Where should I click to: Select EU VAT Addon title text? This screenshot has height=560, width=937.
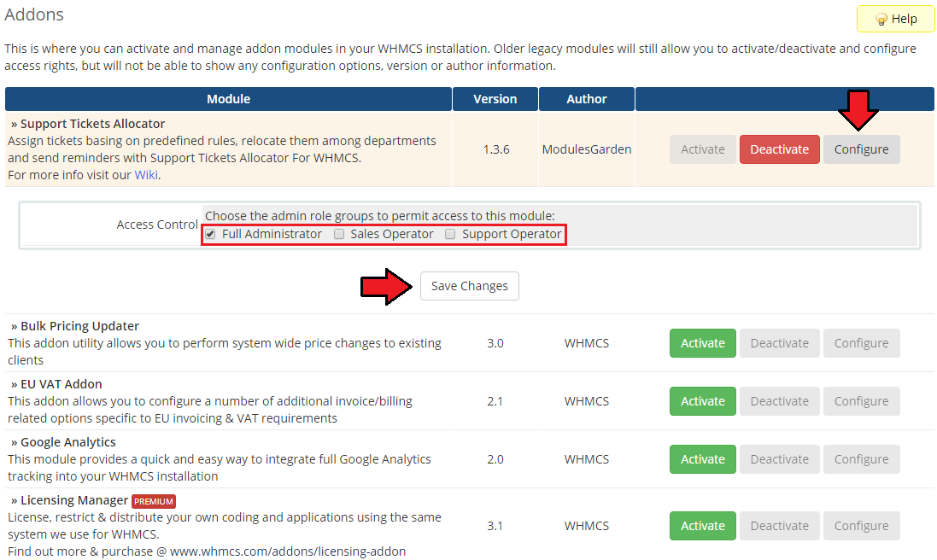(x=61, y=384)
